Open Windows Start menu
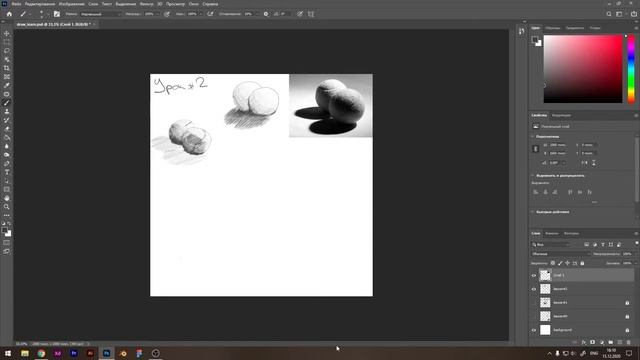 [x=8, y=353]
